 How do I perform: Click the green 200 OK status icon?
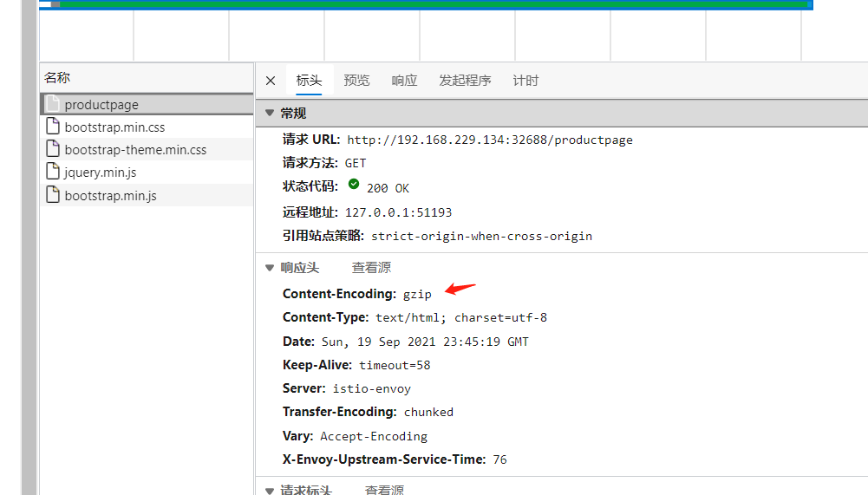point(354,185)
